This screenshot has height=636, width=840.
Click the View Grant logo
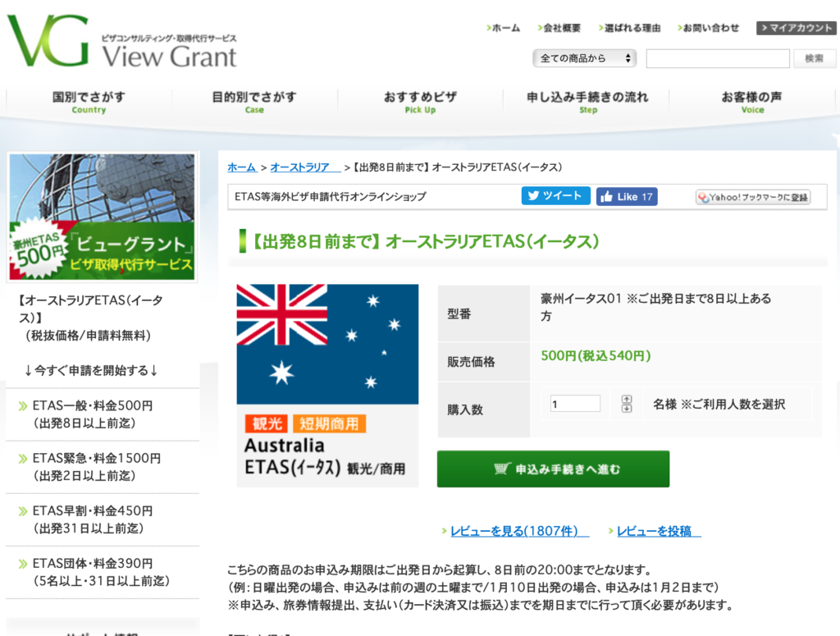[x=123, y=41]
